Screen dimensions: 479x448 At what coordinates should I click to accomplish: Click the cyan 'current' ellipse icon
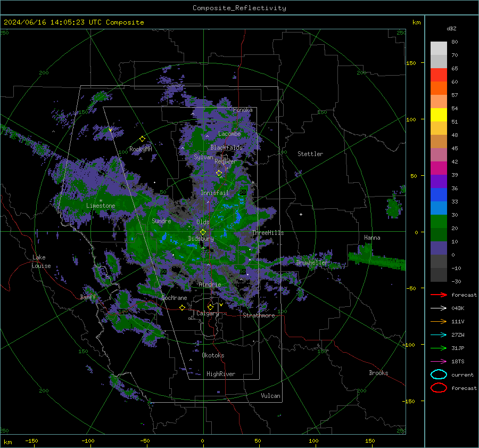tap(439, 374)
